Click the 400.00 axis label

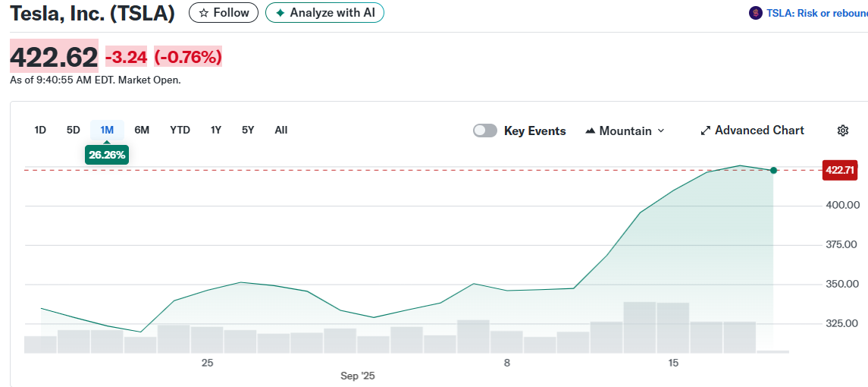click(842, 205)
